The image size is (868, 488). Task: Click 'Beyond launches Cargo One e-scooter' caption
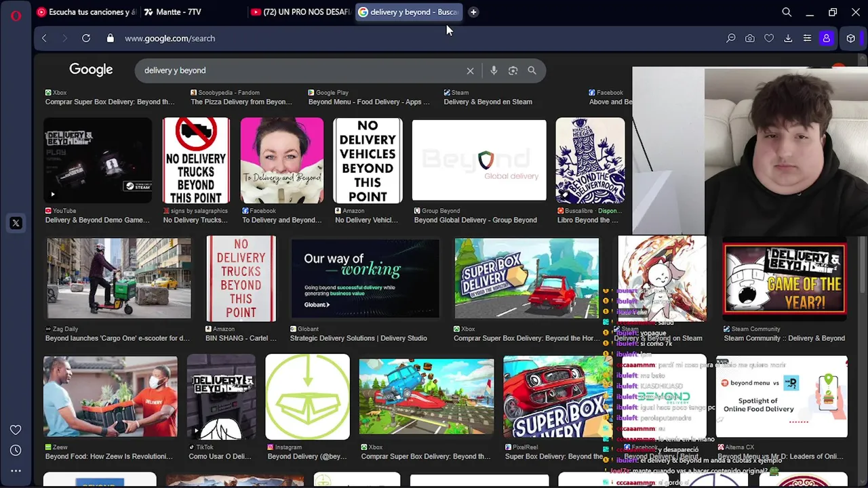tap(117, 338)
